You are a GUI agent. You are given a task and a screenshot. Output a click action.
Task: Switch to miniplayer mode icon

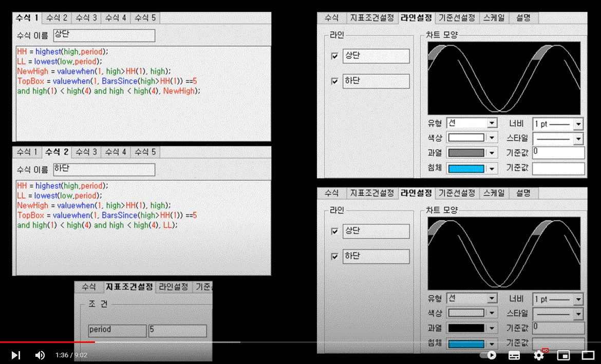pos(564,355)
